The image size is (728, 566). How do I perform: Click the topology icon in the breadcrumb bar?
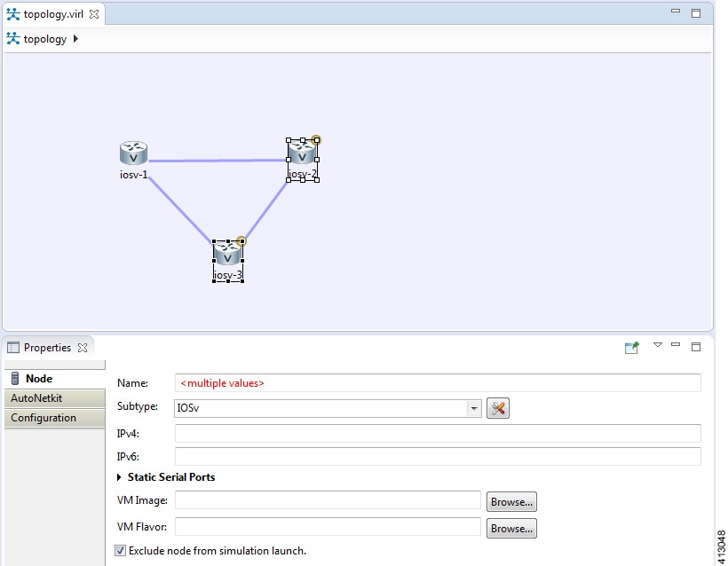tap(12, 39)
